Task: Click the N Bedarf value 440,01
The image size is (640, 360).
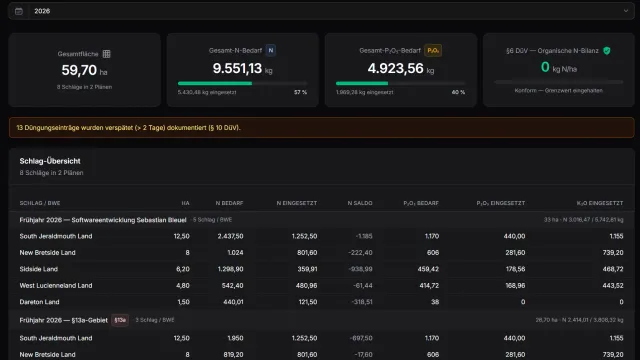Action: (233, 302)
